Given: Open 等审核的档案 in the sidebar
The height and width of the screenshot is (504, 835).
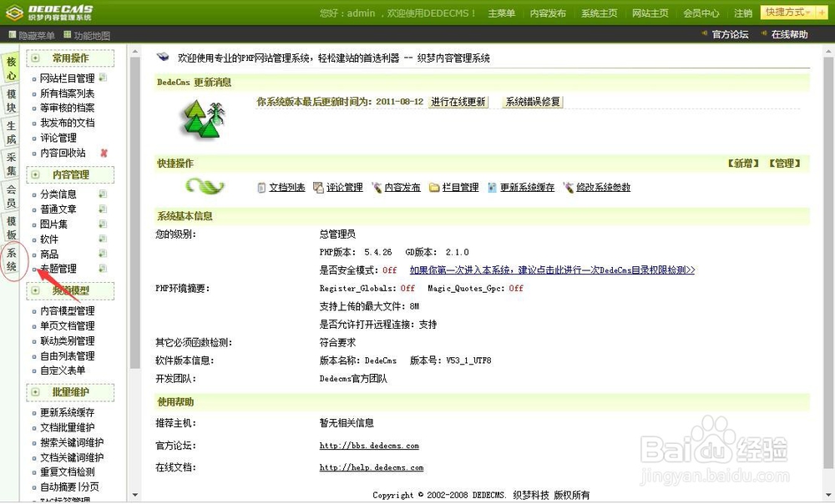Looking at the screenshot, I should click(x=67, y=108).
